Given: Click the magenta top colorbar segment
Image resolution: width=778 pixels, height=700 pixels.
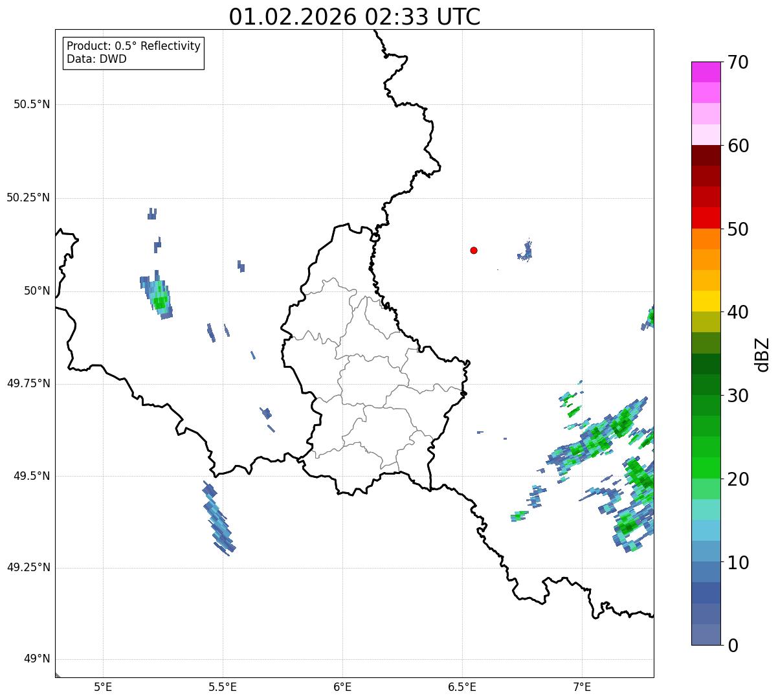Looking at the screenshot, I should 706,72.
